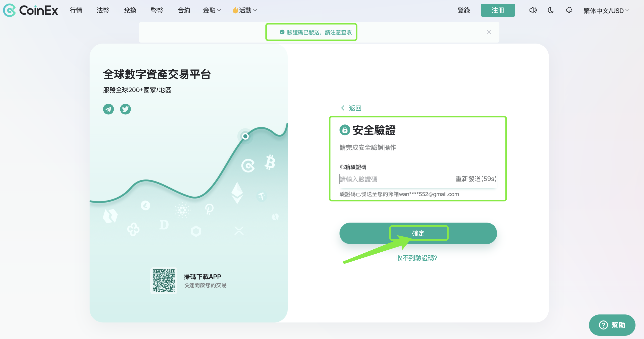Click the QR code for app download

click(x=164, y=281)
